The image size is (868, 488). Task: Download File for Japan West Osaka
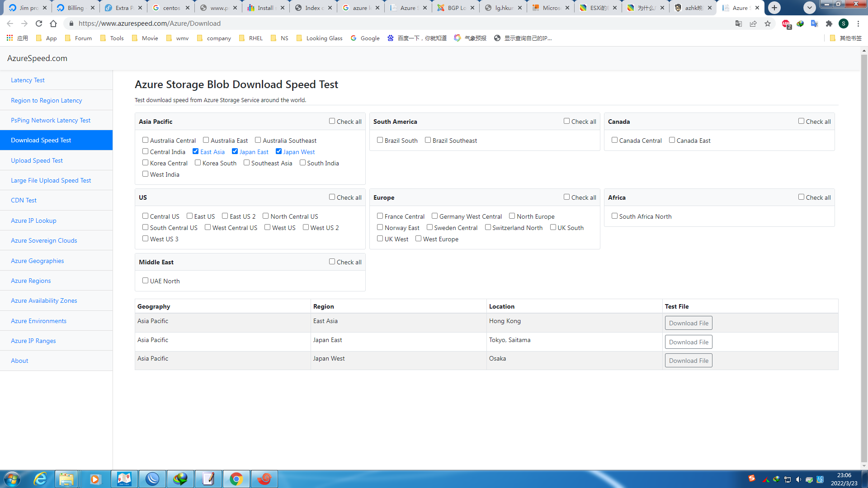(x=689, y=360)
